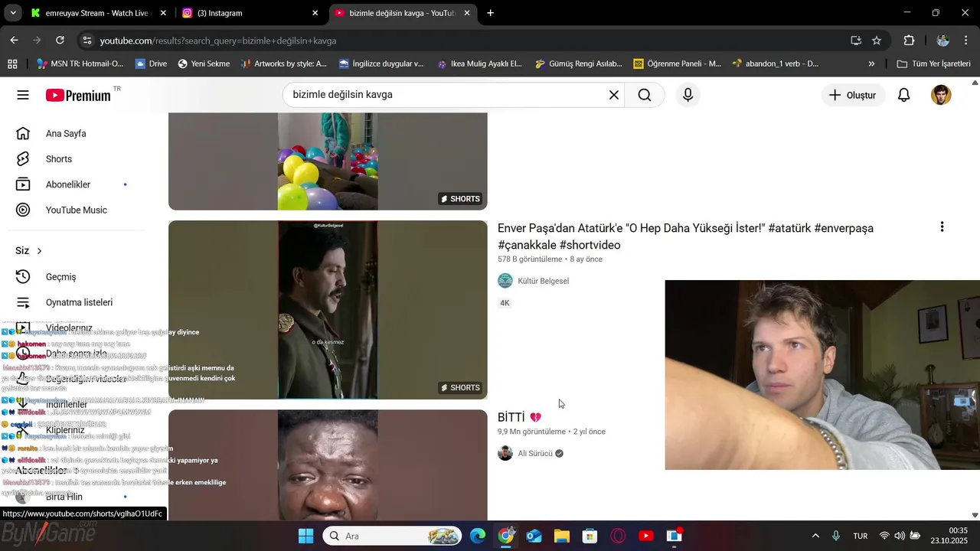Viewport: 980px width, 551px height.
Task: Close the Instagram tab
Action: point(315,13)
